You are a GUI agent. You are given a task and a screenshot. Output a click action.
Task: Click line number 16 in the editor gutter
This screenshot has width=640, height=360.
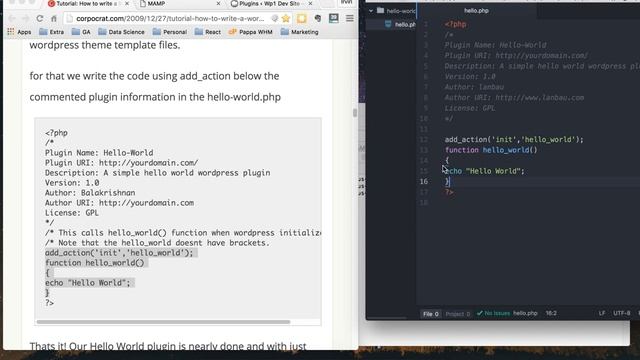click(x=424, y=181)
